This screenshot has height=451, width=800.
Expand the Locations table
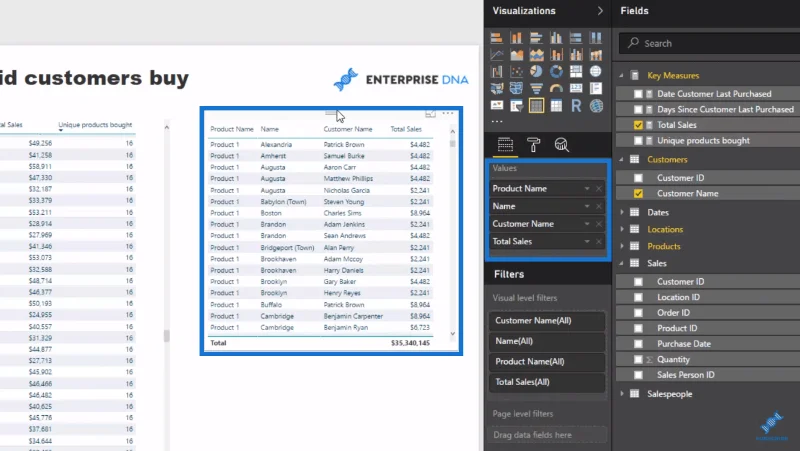pos(621,230)
